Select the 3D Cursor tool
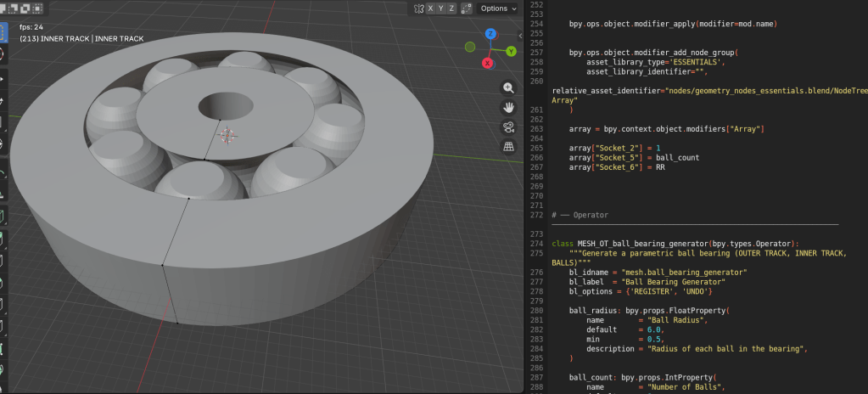 pyautogui.click(x=3, y=54)
